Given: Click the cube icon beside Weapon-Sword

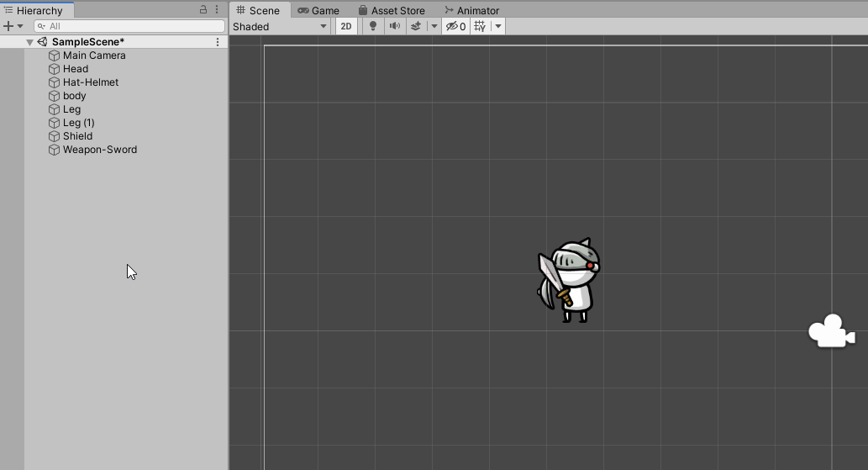Looking at the screenshot, I should click(54, 150).
